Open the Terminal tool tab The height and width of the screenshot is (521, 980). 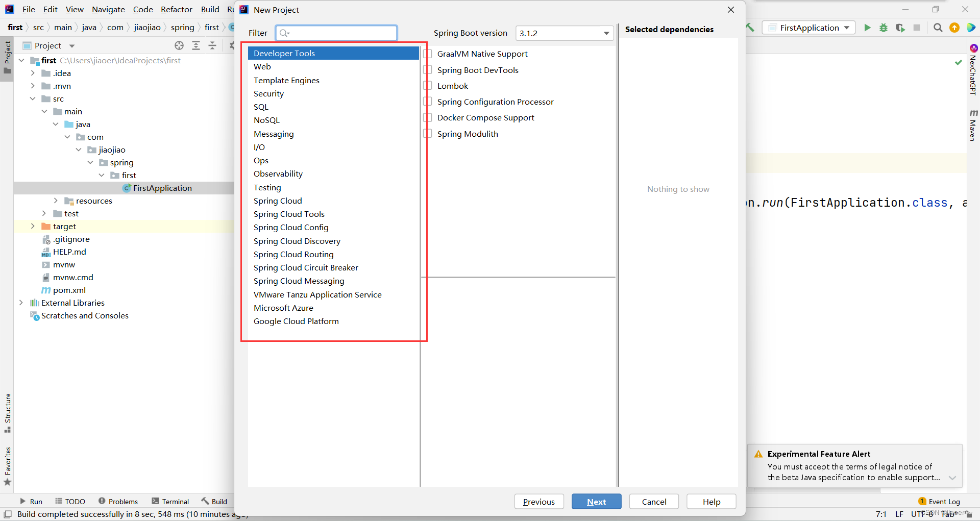pyautogui.click(x=170, y=502)
